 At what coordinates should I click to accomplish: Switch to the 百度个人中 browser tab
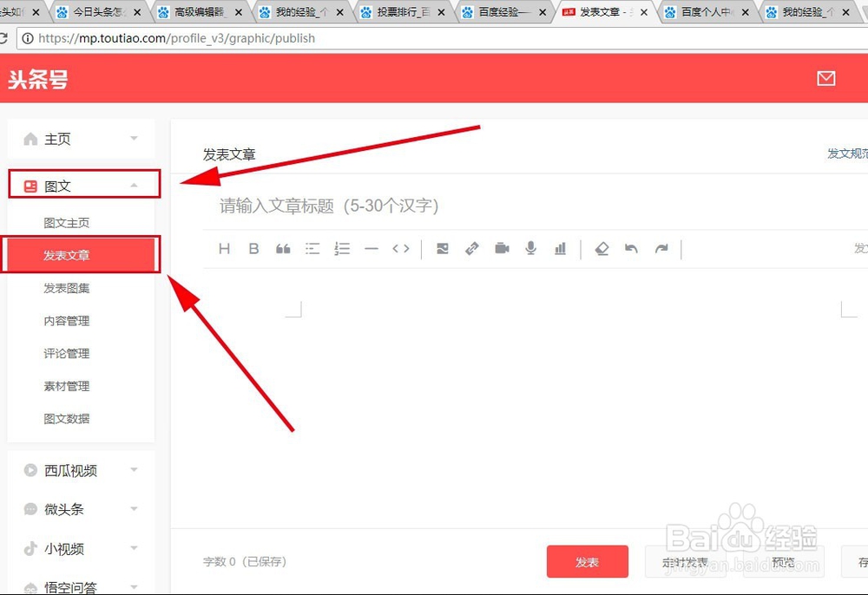706,11
